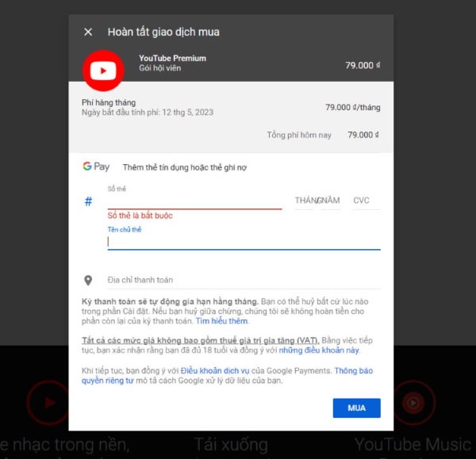Click the hash card number icon

pos(88,201)
